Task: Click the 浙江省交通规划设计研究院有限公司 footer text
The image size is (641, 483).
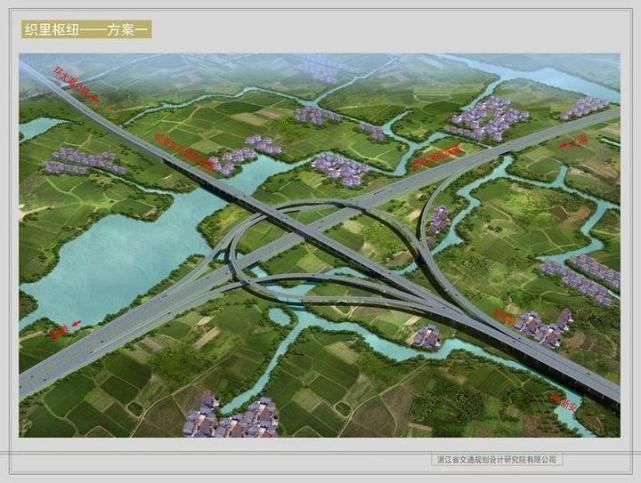Action: (497, 460)
